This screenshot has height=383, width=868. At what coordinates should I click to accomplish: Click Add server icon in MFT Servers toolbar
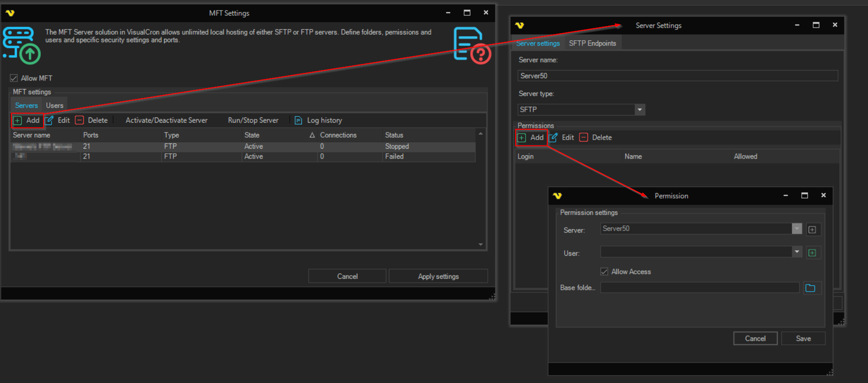pos(18,121)
